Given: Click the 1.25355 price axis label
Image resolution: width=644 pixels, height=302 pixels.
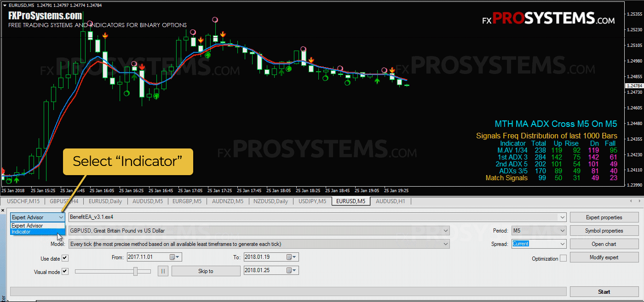Looking at the screenshot, I should (634, 14).
